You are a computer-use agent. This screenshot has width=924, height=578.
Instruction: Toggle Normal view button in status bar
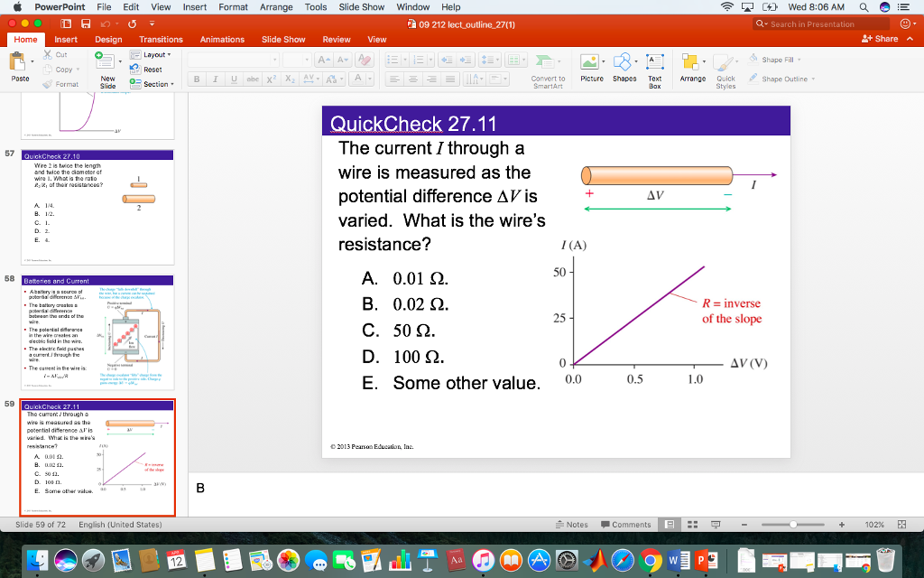coord(671,525)
